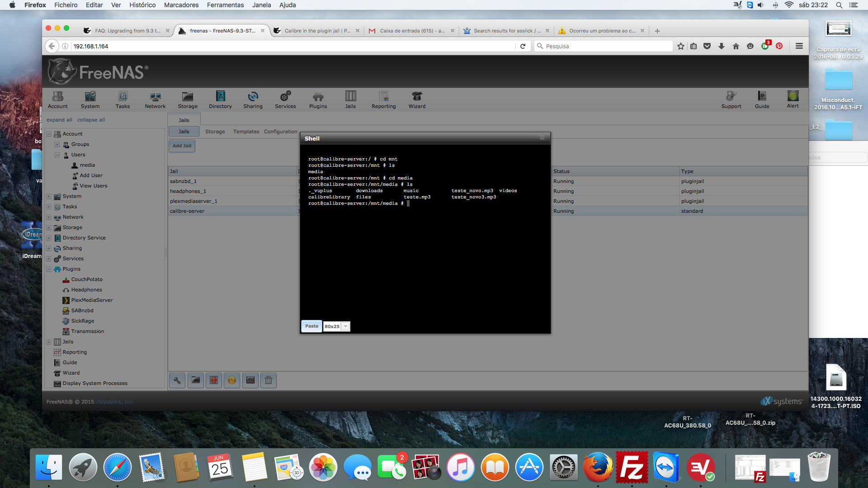Open the Guide from the top toolbar
868x488 pixels.
coord(762,100)
